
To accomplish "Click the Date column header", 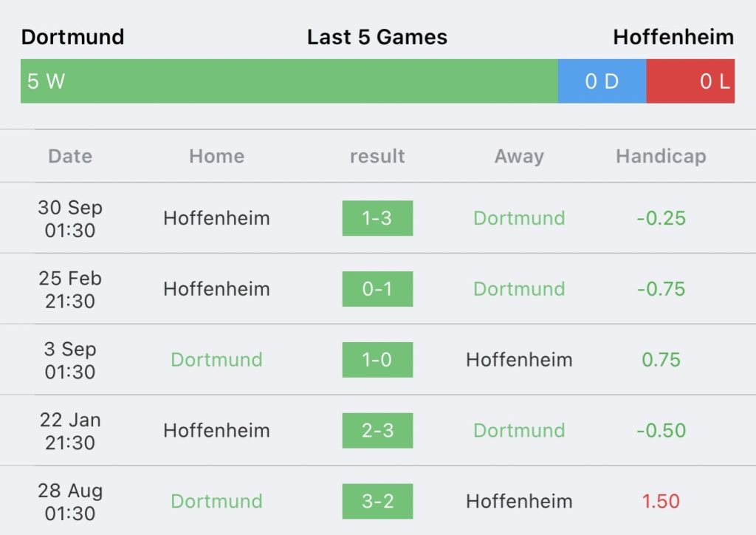I will click(x=70, y=157).
